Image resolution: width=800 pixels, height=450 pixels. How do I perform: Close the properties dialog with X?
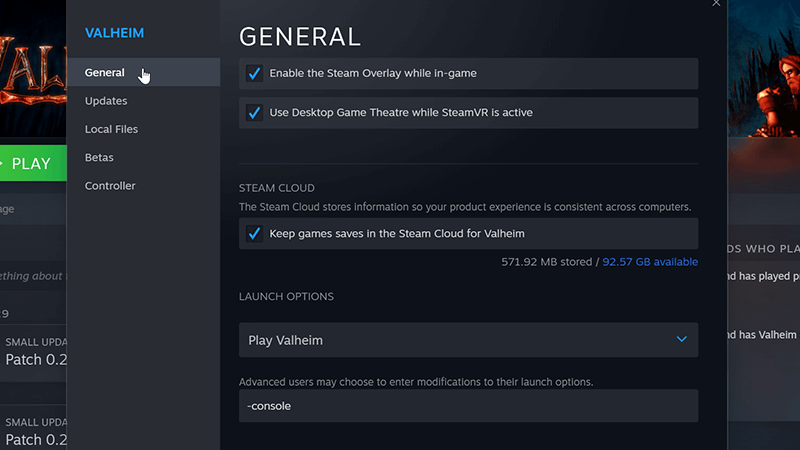716,3
